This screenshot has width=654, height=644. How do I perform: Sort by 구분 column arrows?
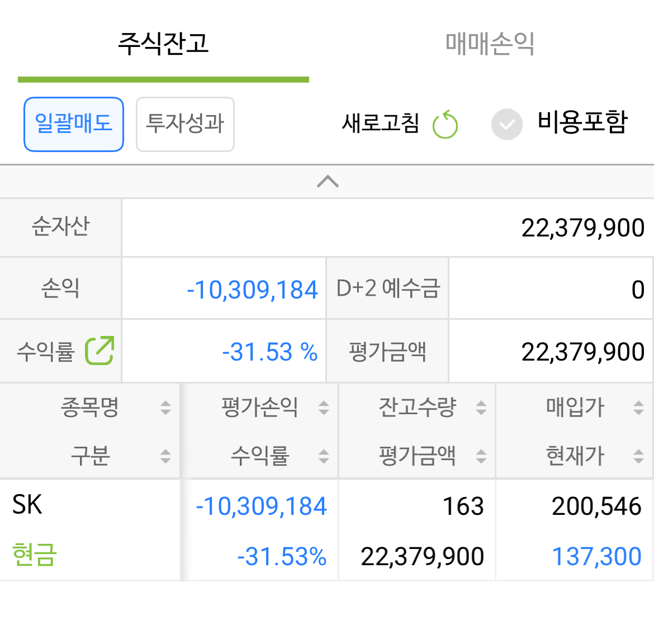(165, 456)
